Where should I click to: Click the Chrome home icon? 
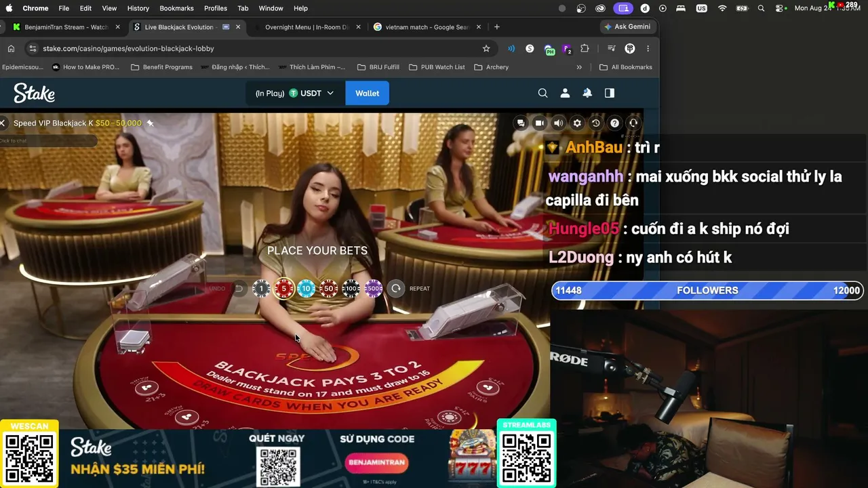click(11, 49)
